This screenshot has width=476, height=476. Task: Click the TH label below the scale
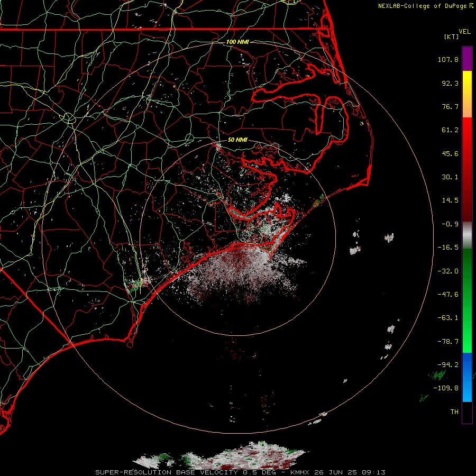(x=454, y=412)
